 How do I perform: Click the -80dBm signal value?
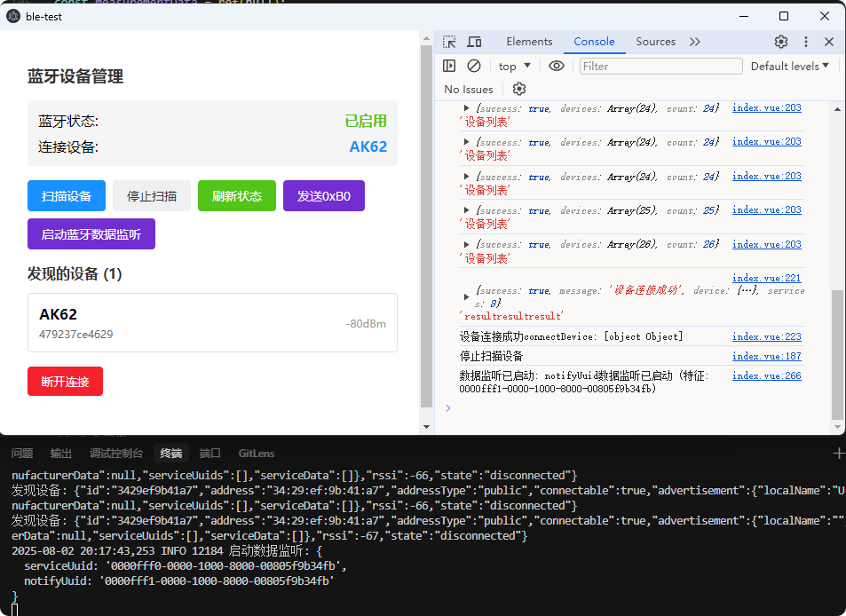366,324
